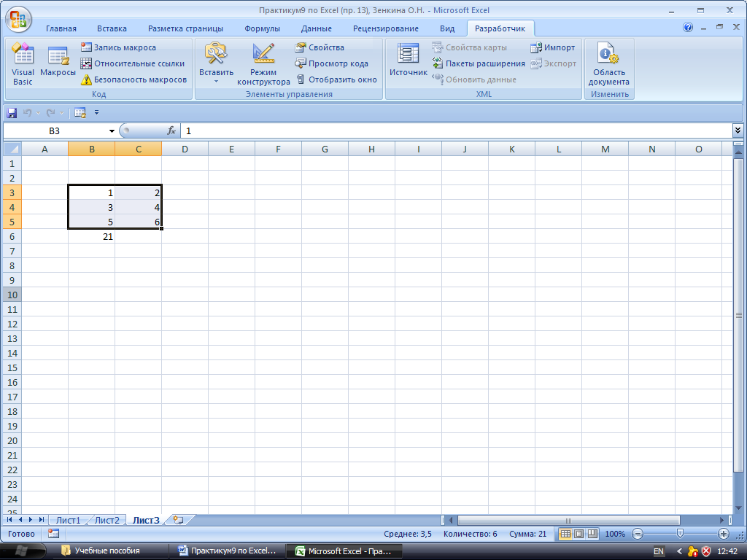Viewport: 747px width, 560px height.
Task: Select column D header
Action: (185, 149)
